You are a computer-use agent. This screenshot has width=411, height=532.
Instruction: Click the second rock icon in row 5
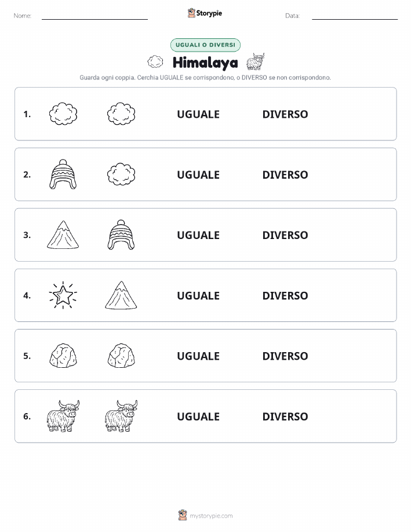[x=121, y=356]
